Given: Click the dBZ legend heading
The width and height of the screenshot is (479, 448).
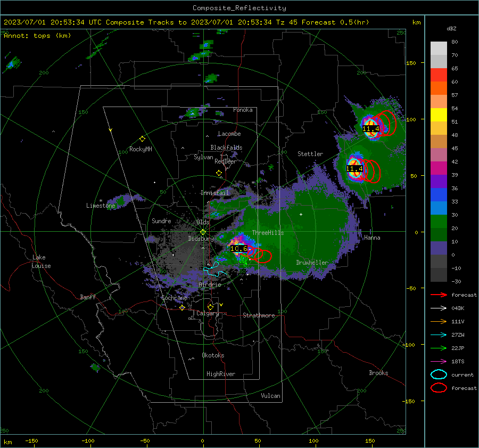Looking at the screenshot, I should click(x=451, y=29).
